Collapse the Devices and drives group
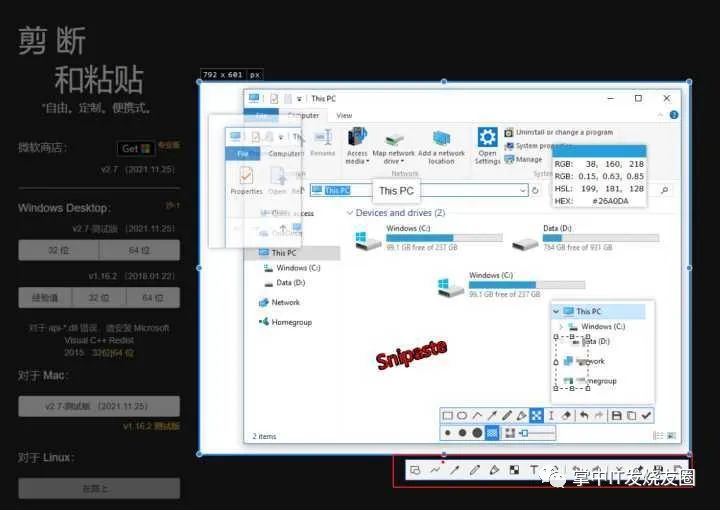The height and width of the screenshot is (510, 720). [x=350, y=213]
